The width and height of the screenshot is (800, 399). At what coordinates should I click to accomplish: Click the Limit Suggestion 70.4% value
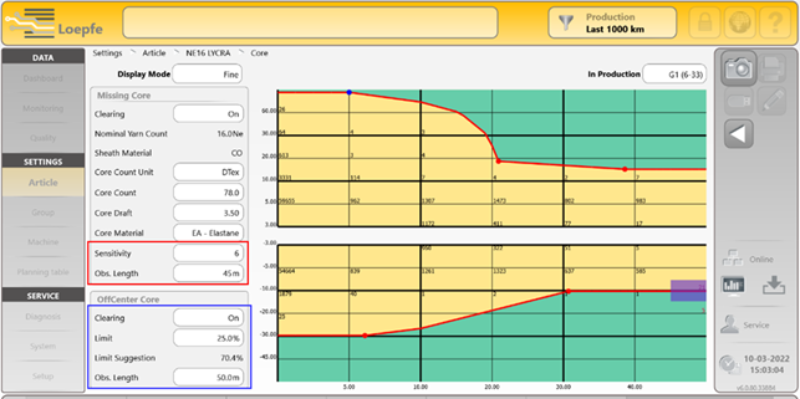tap(231, 358)
